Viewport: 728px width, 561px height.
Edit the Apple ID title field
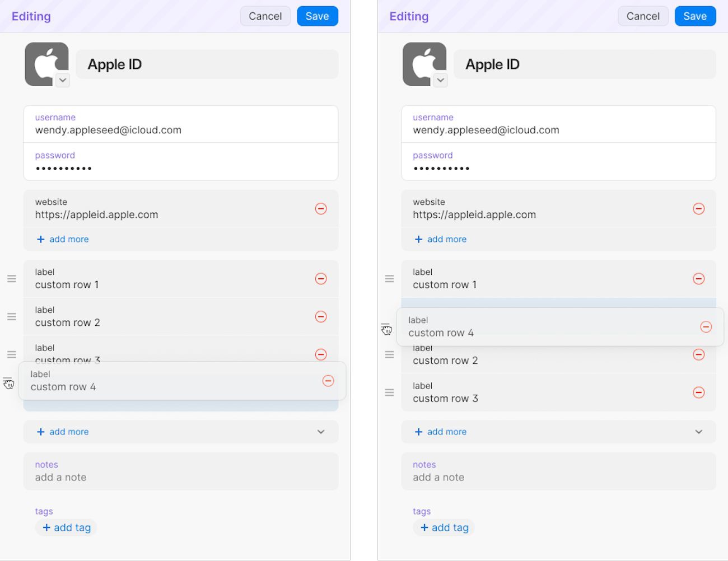point(207,64)
